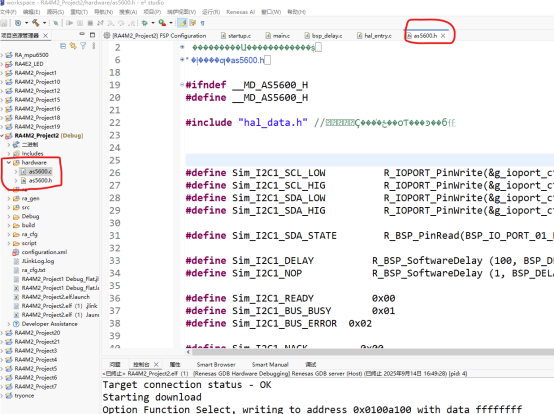The image size is (554, 414).
Task: Click the Resume debug icon
Action: [x=69, y=23]
